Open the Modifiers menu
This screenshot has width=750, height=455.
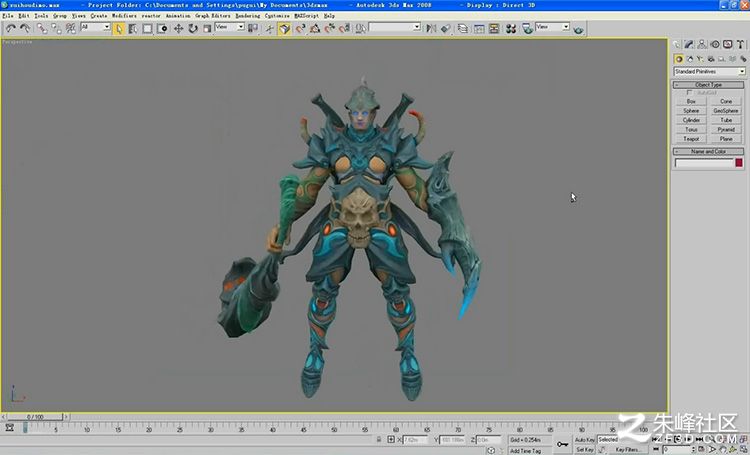pos(124,16)
